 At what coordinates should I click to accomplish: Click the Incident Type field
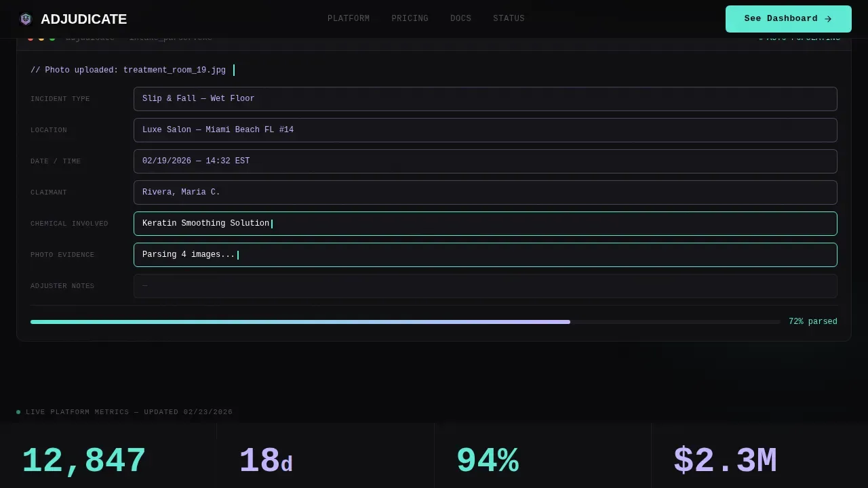coord(486,99)
